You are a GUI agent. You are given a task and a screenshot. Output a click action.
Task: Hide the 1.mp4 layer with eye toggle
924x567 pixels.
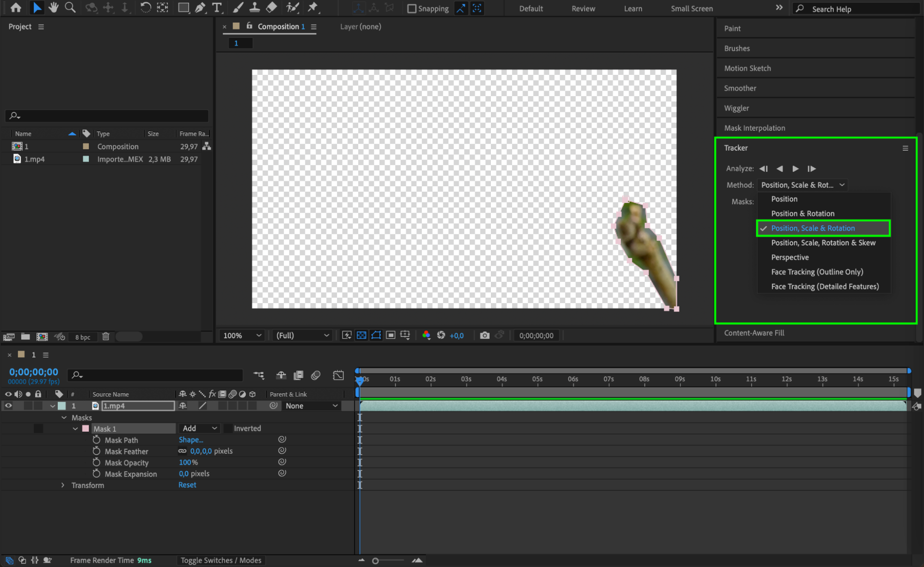click(8, 406)
